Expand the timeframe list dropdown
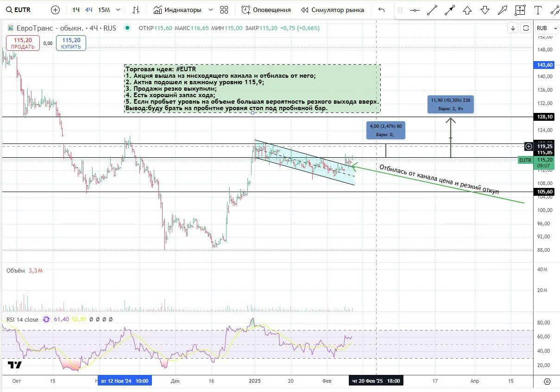560x392 pixels. click(118, 10)
